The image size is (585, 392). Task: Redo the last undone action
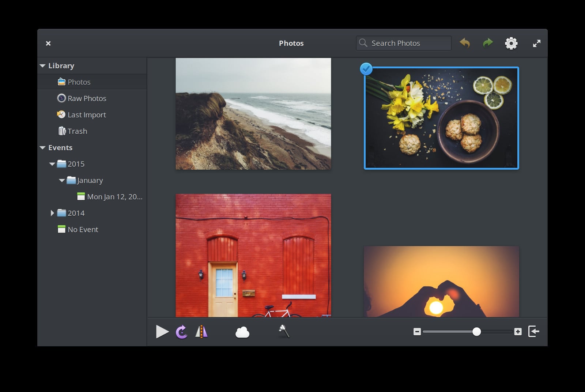click(x=487, y=43)
